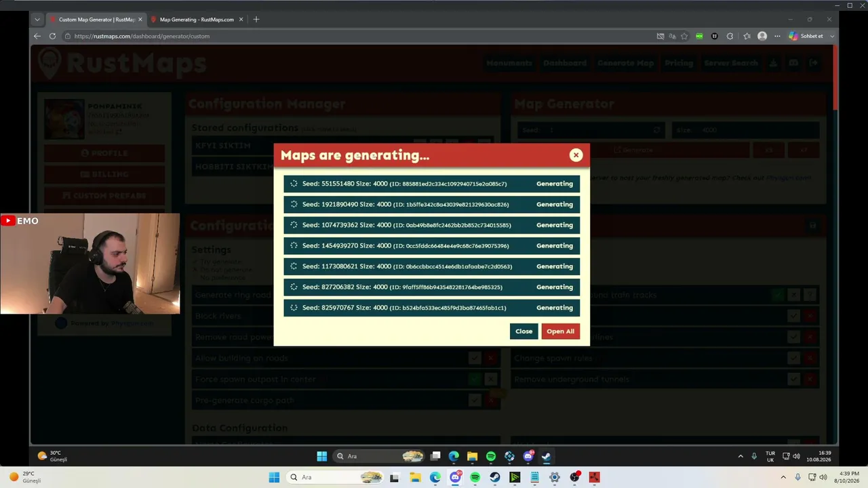868x488 pixels.
Task: Click the logout icon in the RustMaps nav
Action: 814,63
